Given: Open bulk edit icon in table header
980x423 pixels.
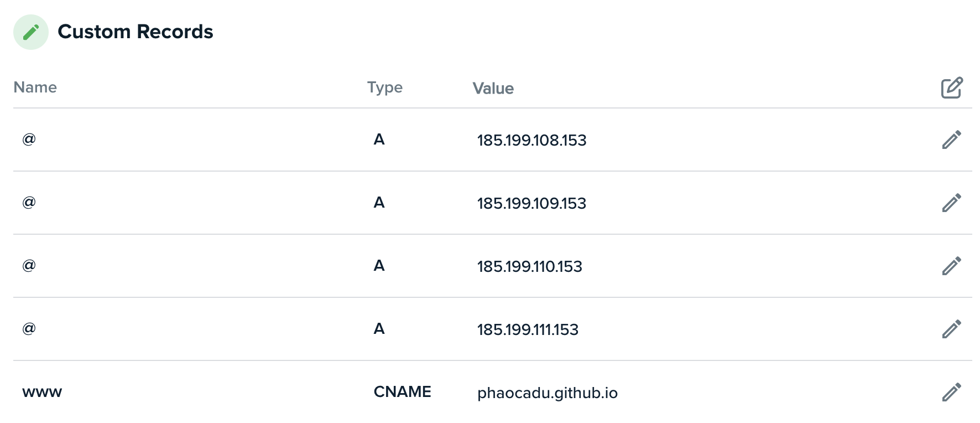Looking at the screenshot, I should (952, 87).
